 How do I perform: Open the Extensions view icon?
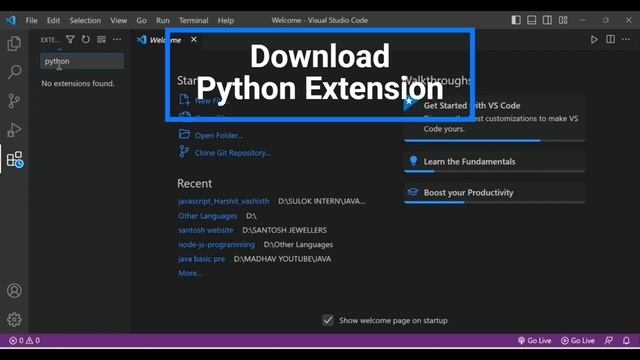(15, 159)
